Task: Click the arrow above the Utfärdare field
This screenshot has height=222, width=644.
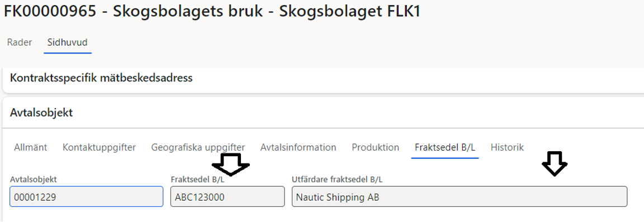Action: pos(555,163)
